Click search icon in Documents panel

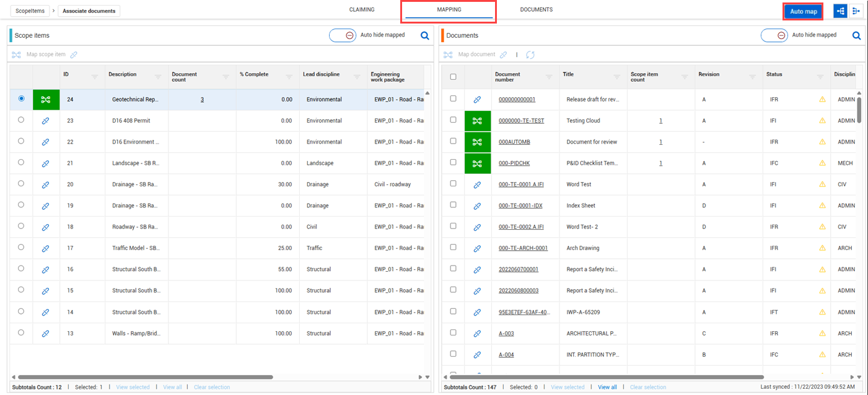857,36
